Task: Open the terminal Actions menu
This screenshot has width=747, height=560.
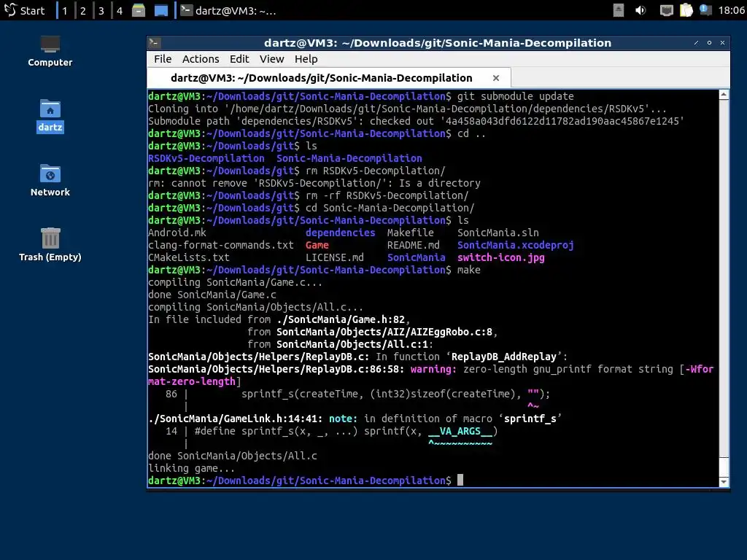Action: point(201,59)
